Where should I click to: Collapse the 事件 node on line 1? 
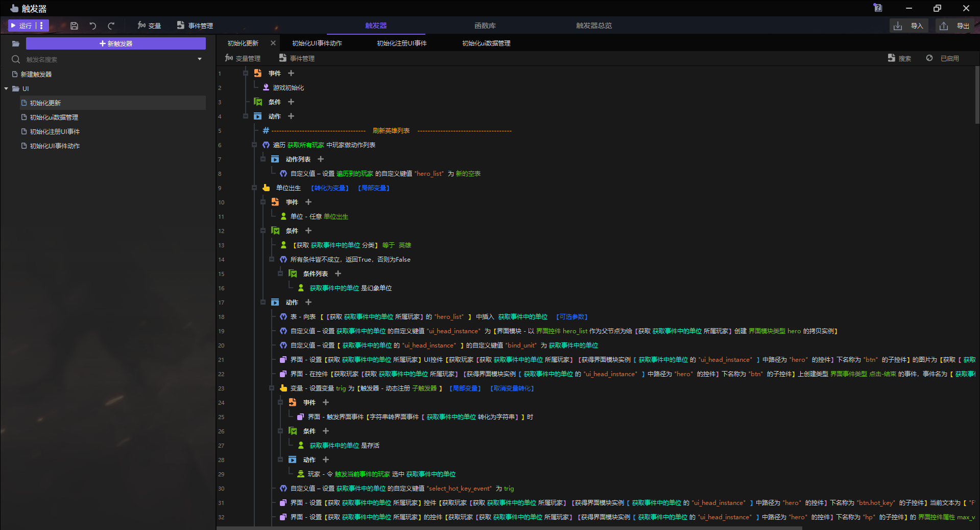pos(246,73)
